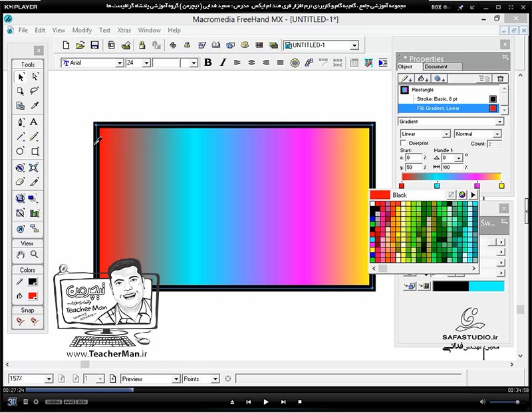The image size is (532, 413).
Task: Open the color wheel in swatch popup
Action: [x=462, y=195]
